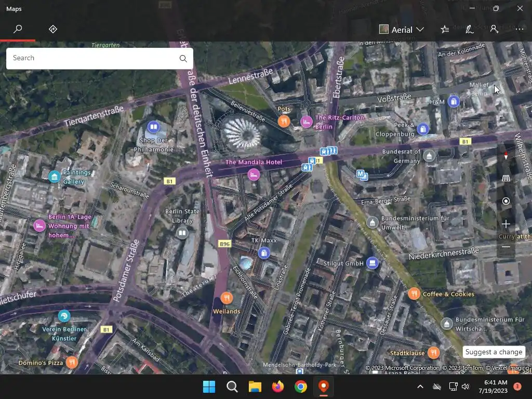Zoom in with the plus button
Viewport: 532px width, 399px height.
[x=506, y=224]
